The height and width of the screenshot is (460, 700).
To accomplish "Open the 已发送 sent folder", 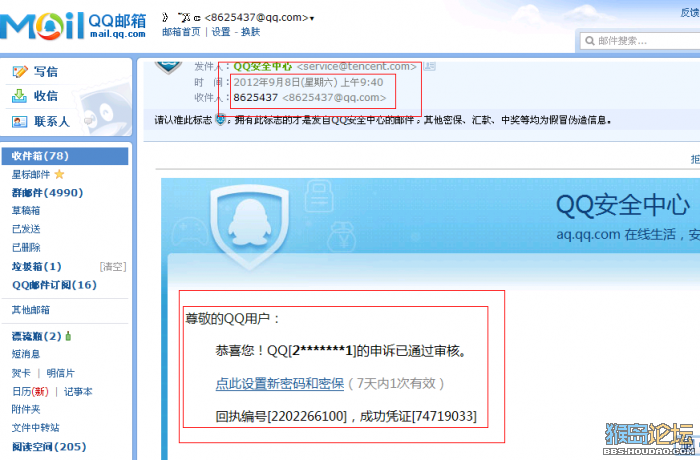I will (x=26, y=229).
